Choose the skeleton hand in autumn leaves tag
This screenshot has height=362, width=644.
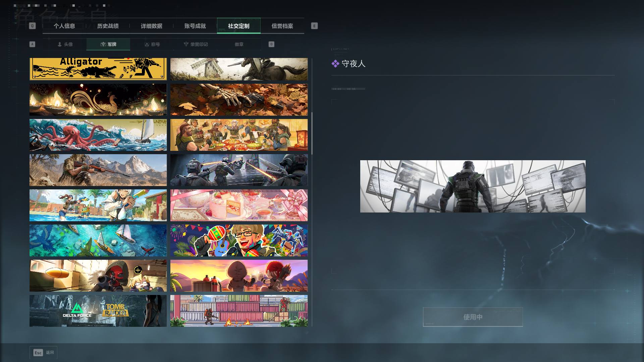(x=239, y=100)
